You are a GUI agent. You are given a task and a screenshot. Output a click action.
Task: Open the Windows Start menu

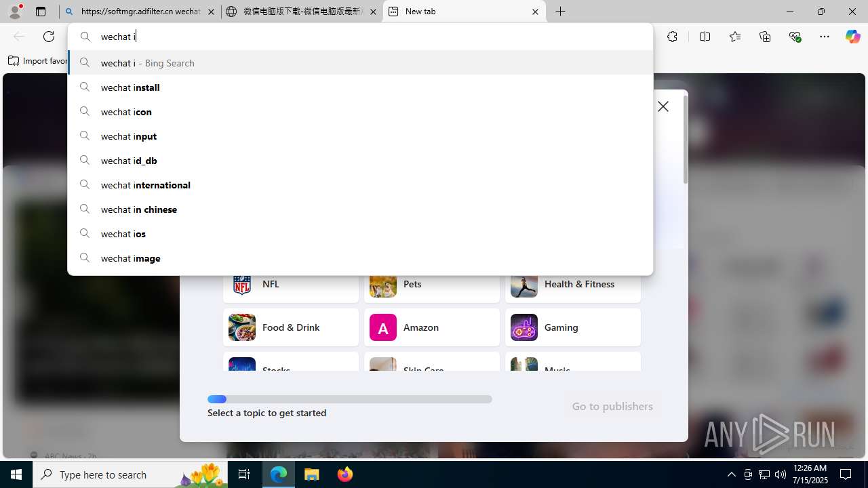click(x=16, y=474)
